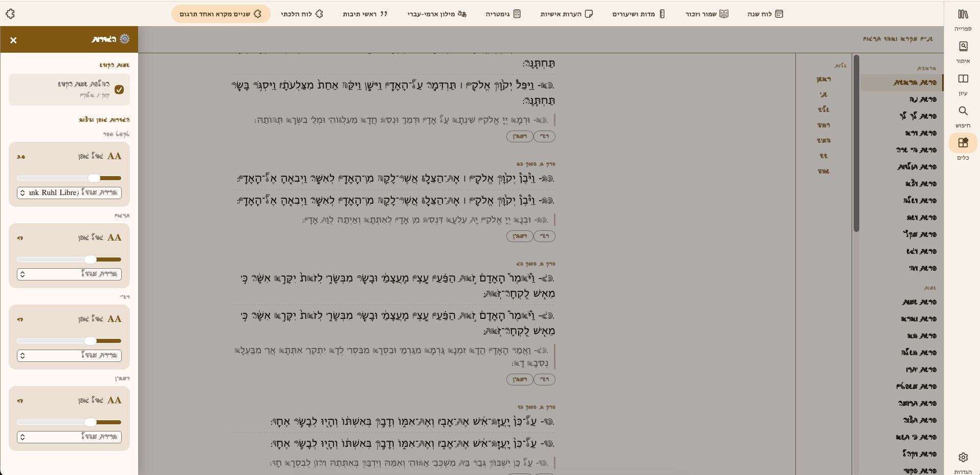
Task: Open the ספרייה library sidebar icon
Action: point(963,20)
